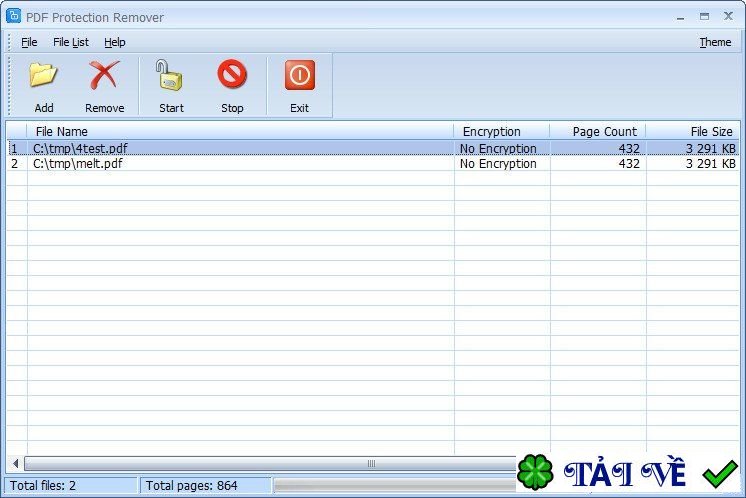Sort by Page Count column header
The image size is (746, 498).
click(598, 131)
